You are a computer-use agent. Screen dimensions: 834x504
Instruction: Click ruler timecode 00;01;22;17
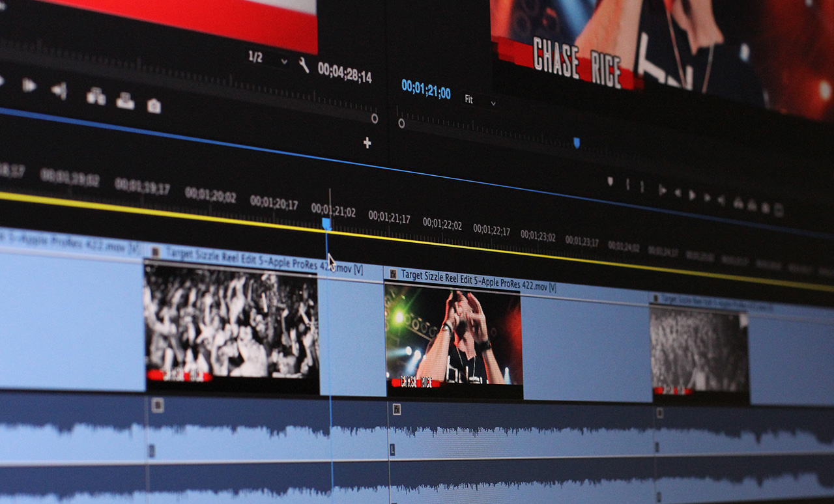click(x=491, y=230)
